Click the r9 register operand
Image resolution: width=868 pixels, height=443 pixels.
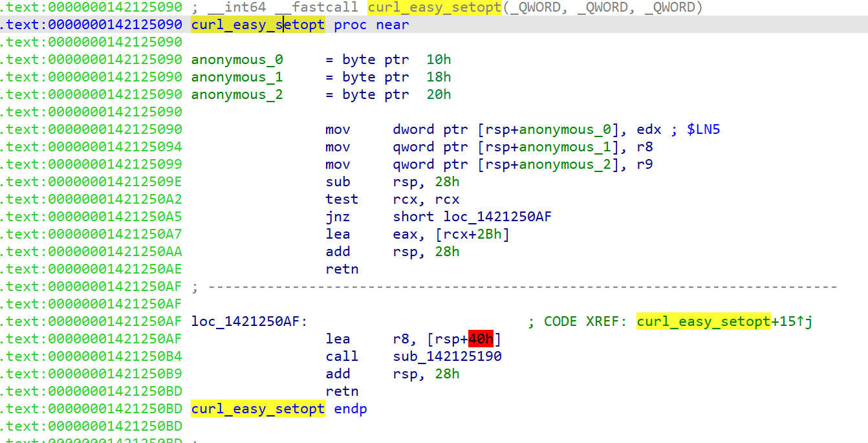click(x=645, y=164)
